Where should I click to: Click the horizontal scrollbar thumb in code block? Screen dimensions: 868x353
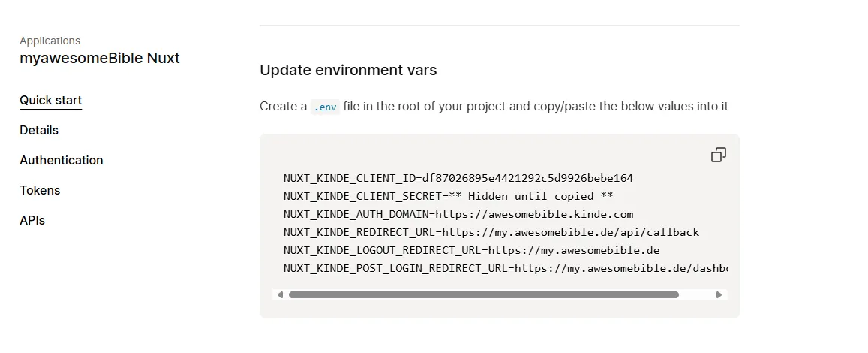[483, 295]
